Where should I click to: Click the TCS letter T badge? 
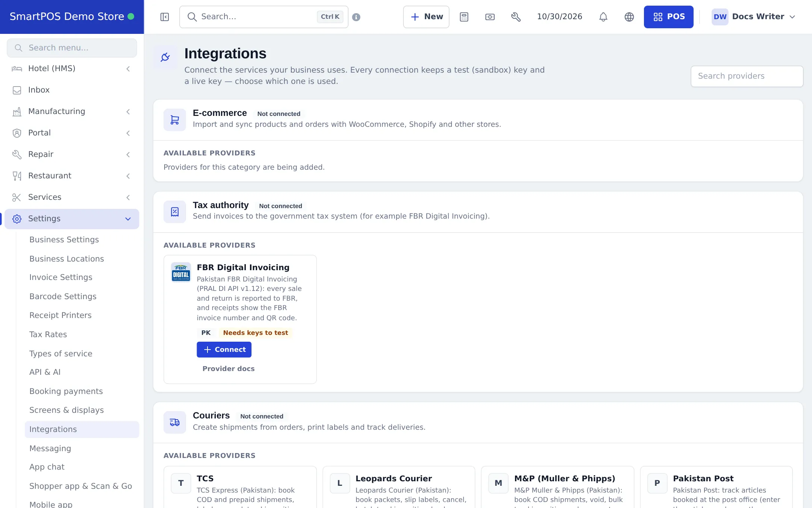(181, 483)
